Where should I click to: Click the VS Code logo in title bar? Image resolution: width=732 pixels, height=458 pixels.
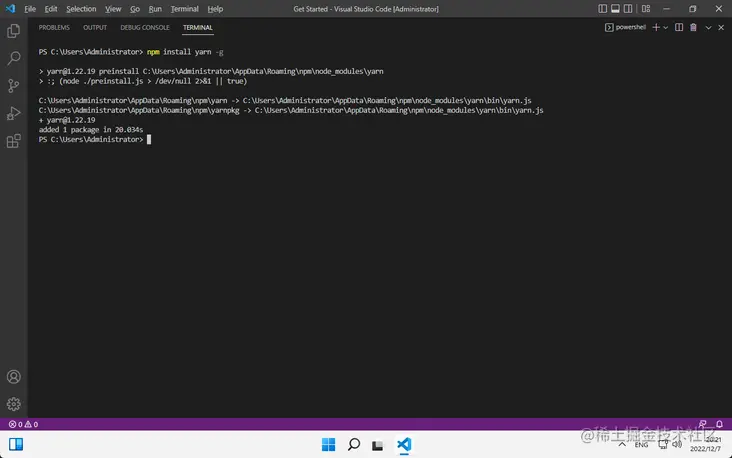[10, 8]
